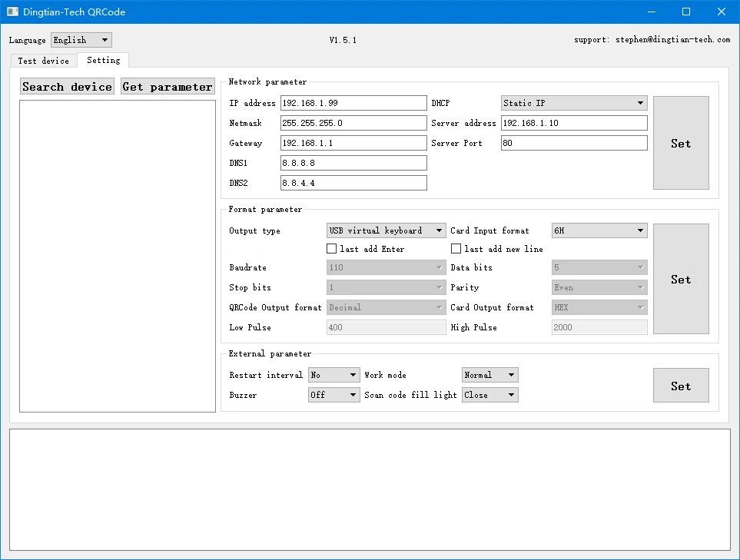Image resolution: width=740 pixels, height=560 pixels.
Task: Click the Dingtian-Tech QRCode app icon
Action: (12, 12)
